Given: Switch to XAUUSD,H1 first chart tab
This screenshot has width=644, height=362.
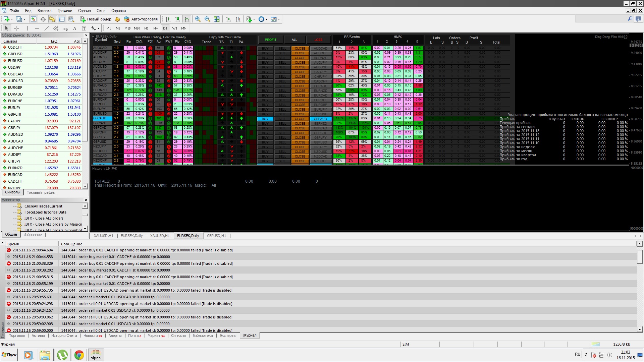Looking at the screenshot, I should pyautogui.click(x=104, y=236).
